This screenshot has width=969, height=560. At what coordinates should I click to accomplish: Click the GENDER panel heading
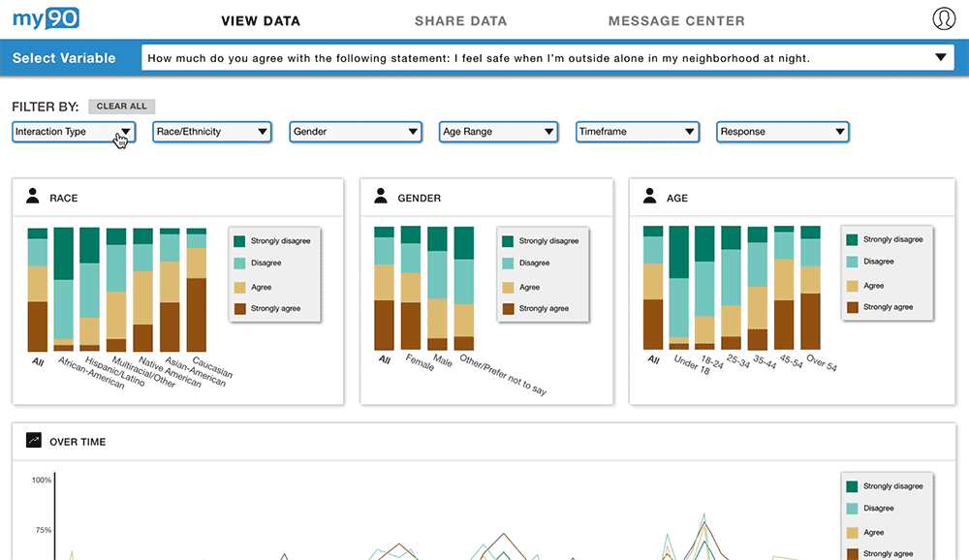pos(419,198)
